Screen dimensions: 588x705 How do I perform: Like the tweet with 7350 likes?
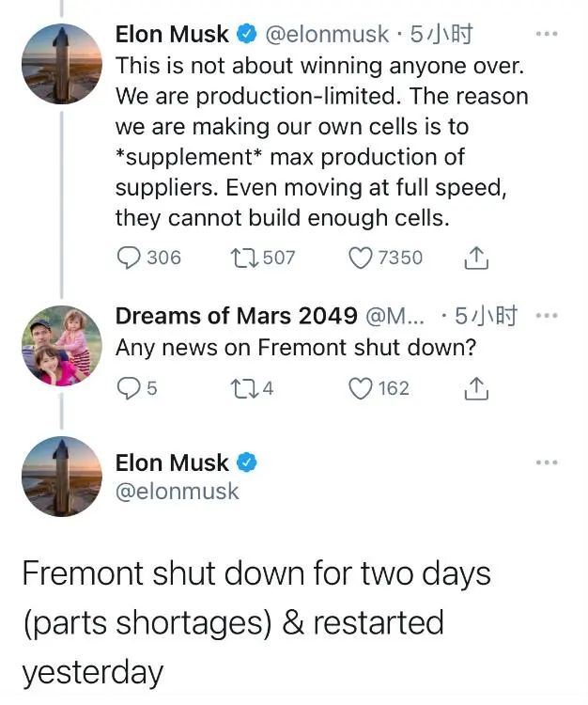361,258
